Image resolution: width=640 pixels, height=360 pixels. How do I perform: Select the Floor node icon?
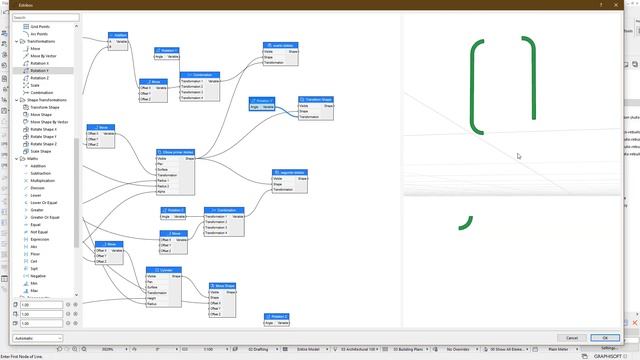(26, 254)
